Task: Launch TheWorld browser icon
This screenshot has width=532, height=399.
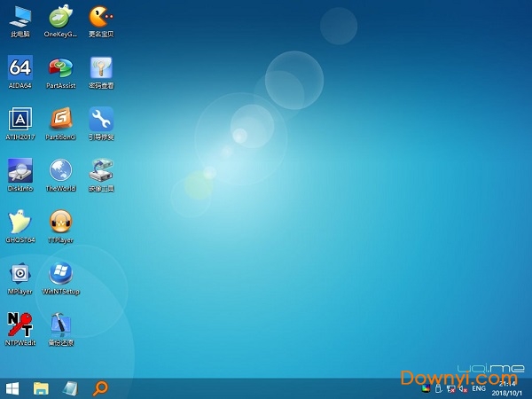Action: coord(60,171)
